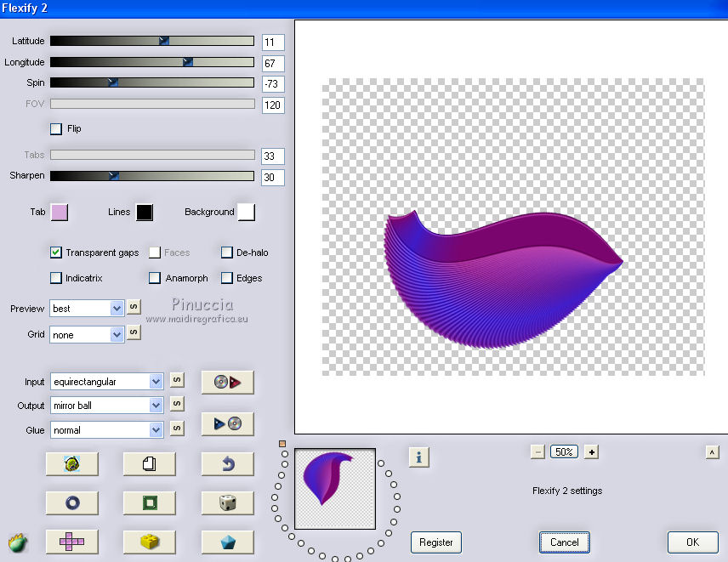728x562 pixels.
Task: Click the Spin slider track
Action: coord(152,82)
